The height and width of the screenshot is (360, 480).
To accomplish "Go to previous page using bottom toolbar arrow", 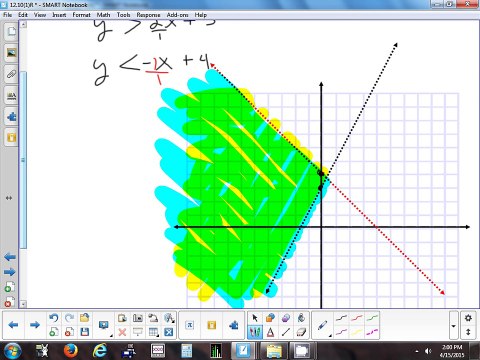I will click(13, 325).
